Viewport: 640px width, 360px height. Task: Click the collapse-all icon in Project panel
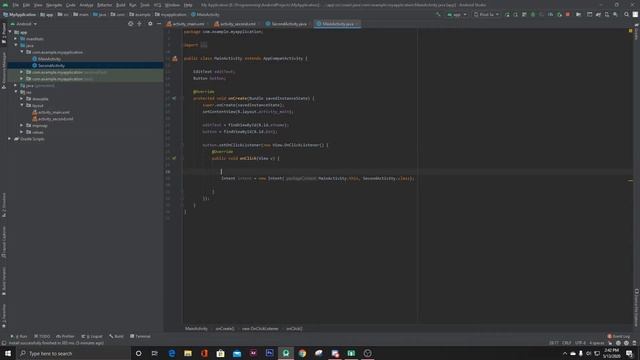pyautogui.click(x=140, y=24)
